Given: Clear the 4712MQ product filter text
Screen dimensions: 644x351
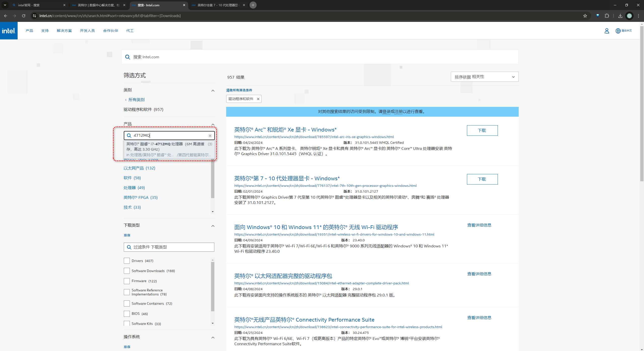Looking at the screenshot, I should click(210, 136).
